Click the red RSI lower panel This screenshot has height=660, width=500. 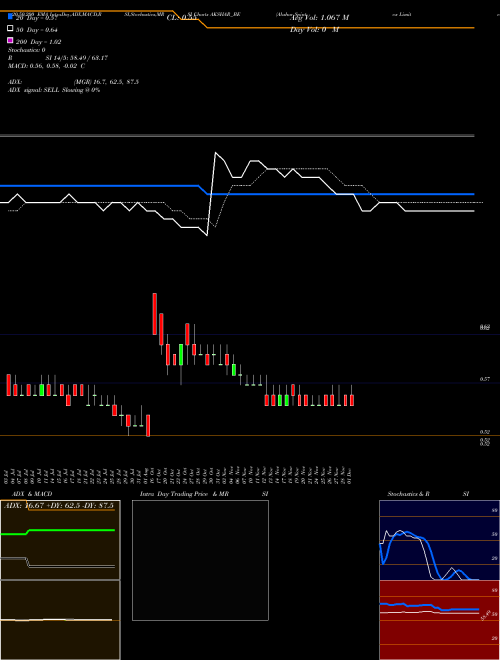439,620
